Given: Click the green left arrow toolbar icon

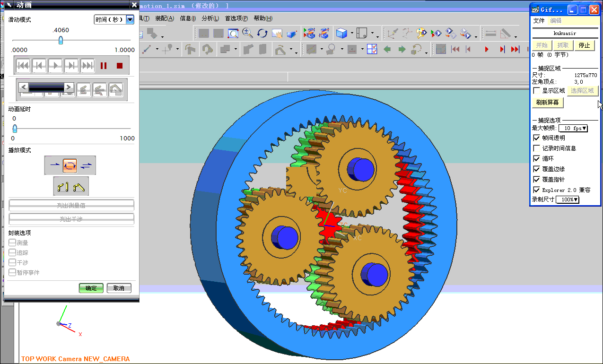Looking at the screenshot, I should coord(387,49).
